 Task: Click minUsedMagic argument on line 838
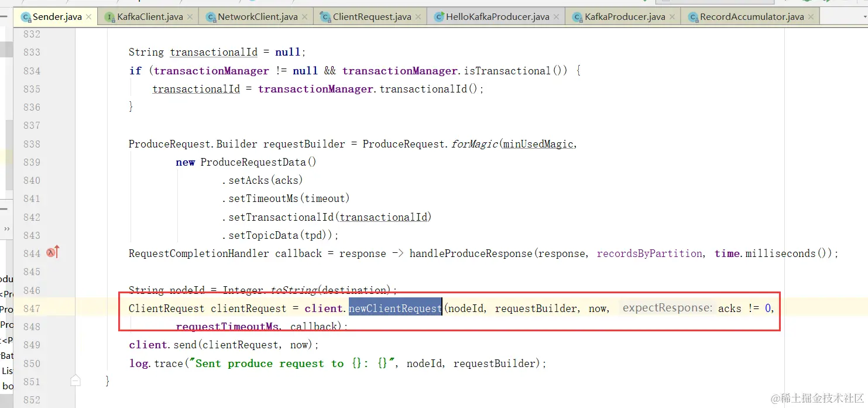click(538, 144)
